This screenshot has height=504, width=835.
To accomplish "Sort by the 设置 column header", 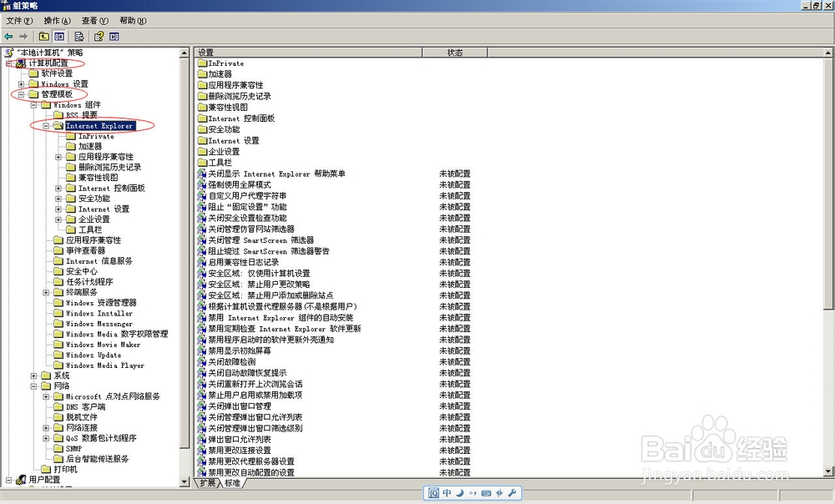I will click(308, 53).
